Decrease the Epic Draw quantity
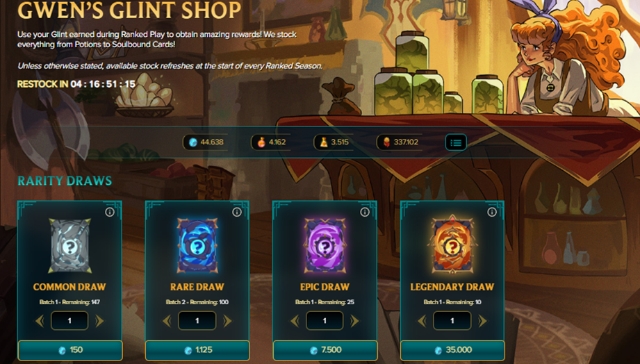 tap(295, 321)
